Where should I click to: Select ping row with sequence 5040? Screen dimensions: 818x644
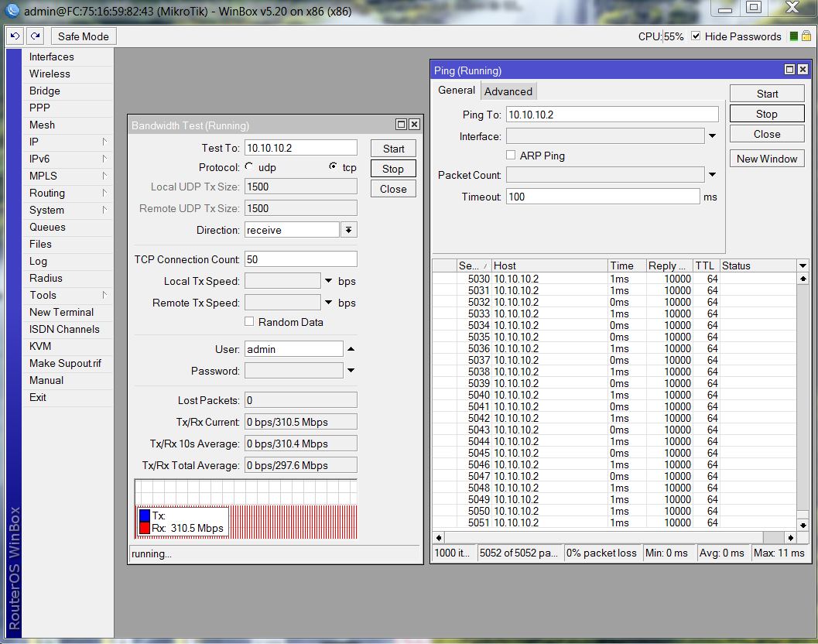(x=614, y=395)
